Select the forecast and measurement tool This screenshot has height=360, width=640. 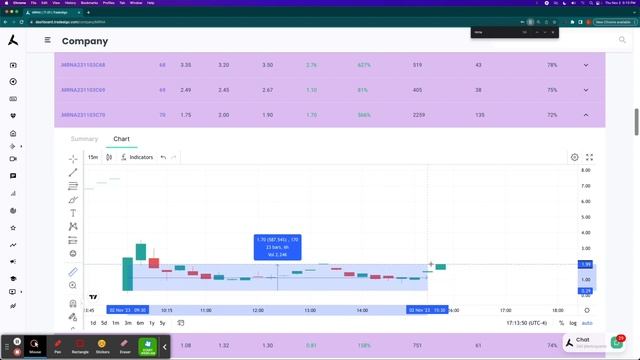point(73,240)
